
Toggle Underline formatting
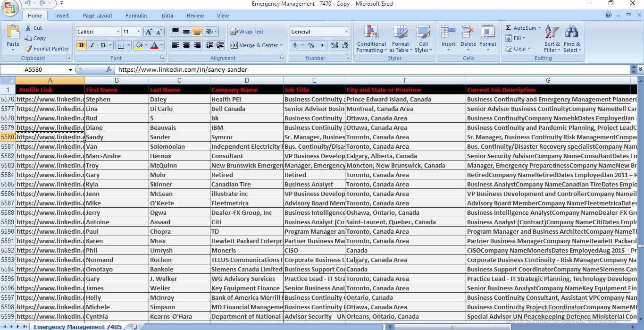coord(103,45)
